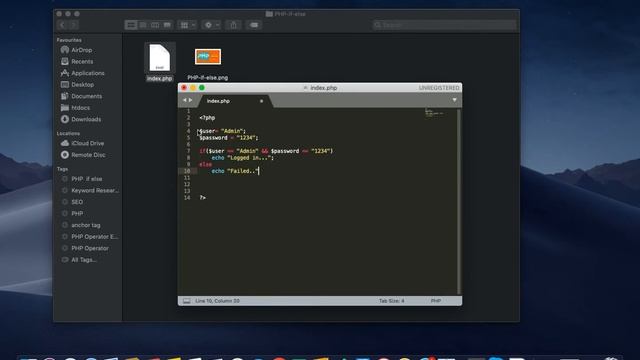640x360 pixels.
Task: Click the index.php title in Sublime title bar
Action: pos(323,88)
